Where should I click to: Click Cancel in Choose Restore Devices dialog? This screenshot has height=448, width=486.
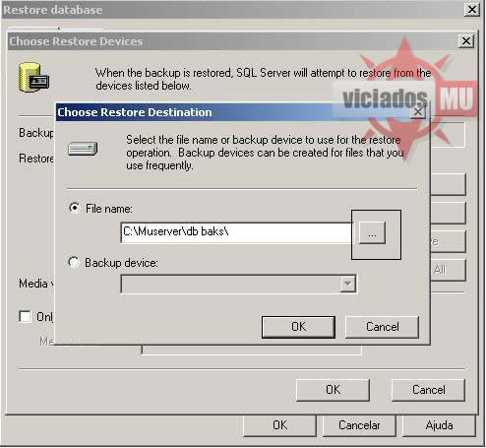[x=429, y=390]
